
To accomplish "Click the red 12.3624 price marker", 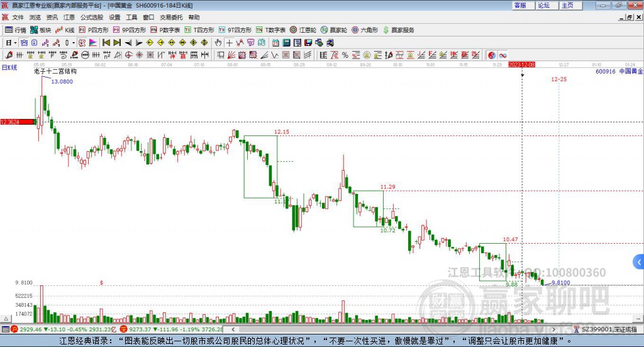I will [x=18, y=122].
